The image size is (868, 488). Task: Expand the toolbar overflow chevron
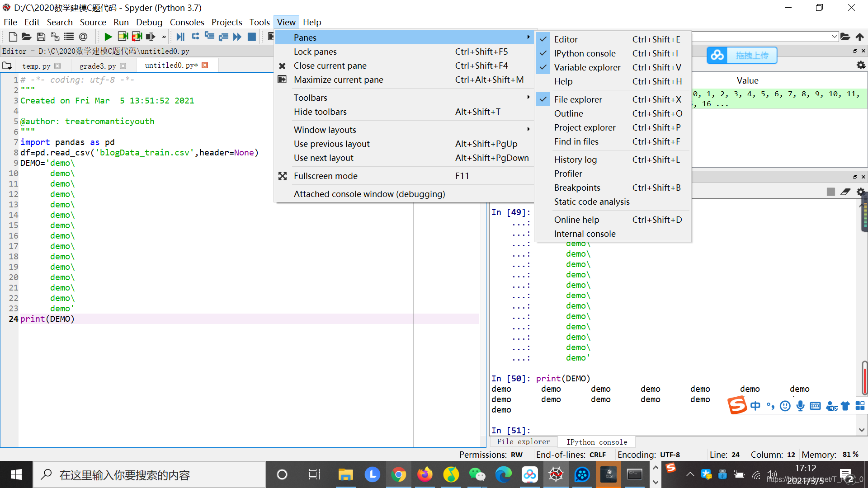tap(164, 37)
